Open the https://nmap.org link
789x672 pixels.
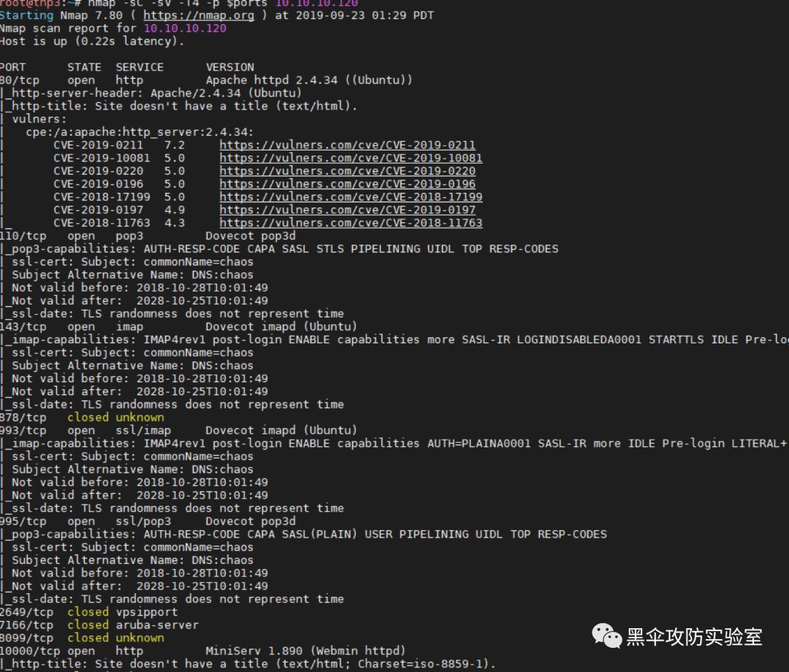coord(199,15)
